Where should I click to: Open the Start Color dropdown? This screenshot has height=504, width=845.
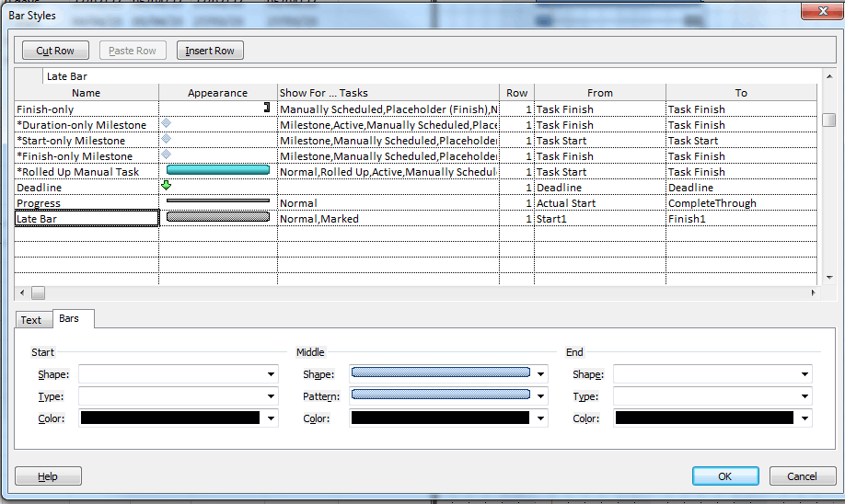tap(271, 418)
